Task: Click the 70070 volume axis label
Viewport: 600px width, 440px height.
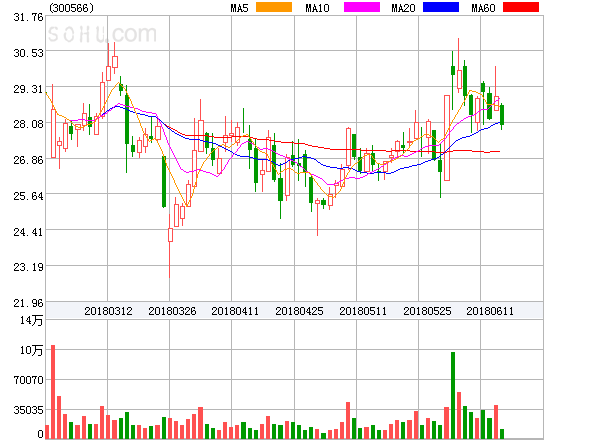Action: 28,380
